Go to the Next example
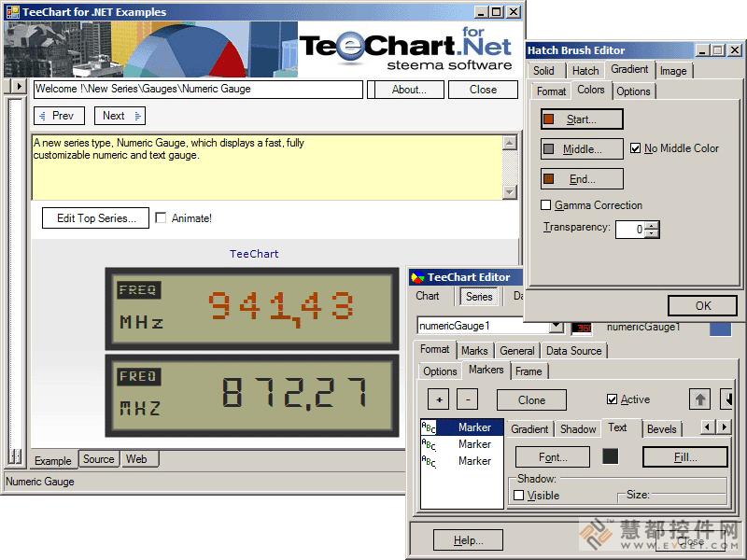The image size is (747, 560). (x=120, y=116)
